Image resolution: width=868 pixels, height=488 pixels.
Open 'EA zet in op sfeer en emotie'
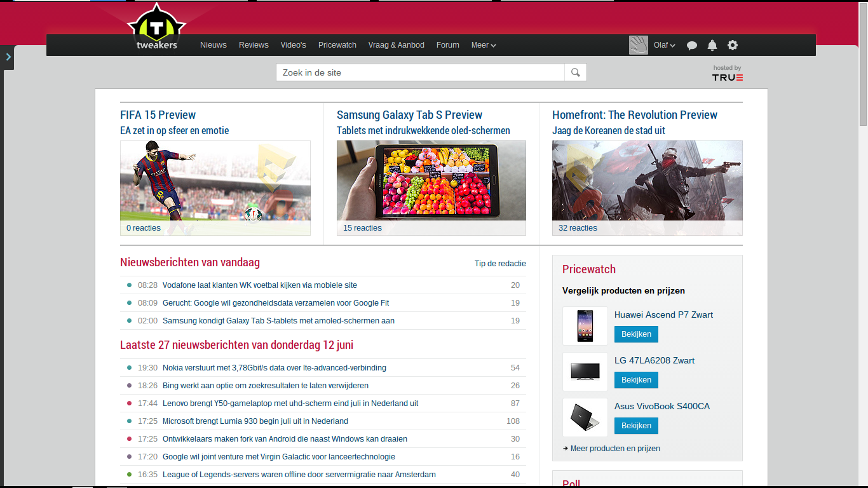pyautogui.click(x=175, y=130)
